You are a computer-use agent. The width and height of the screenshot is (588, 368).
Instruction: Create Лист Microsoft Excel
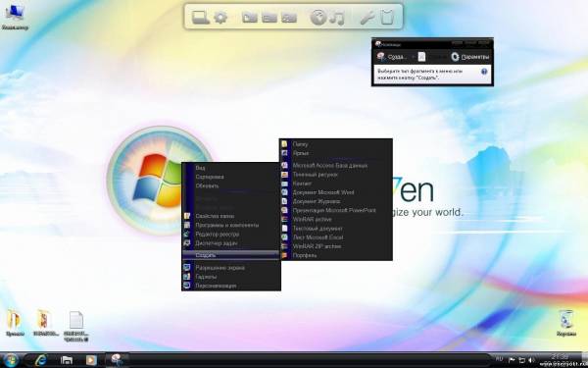point(336,237)
